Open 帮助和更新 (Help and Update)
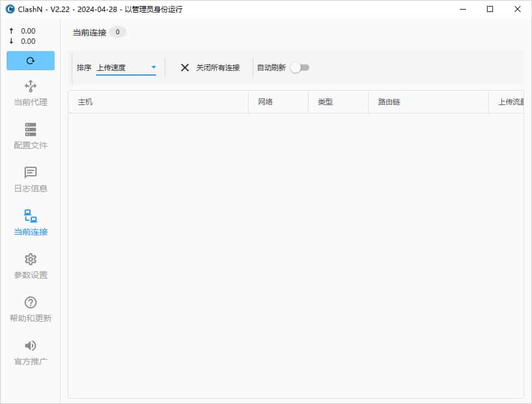This screenshot has height=404, width=532. (x=30, y=309)
